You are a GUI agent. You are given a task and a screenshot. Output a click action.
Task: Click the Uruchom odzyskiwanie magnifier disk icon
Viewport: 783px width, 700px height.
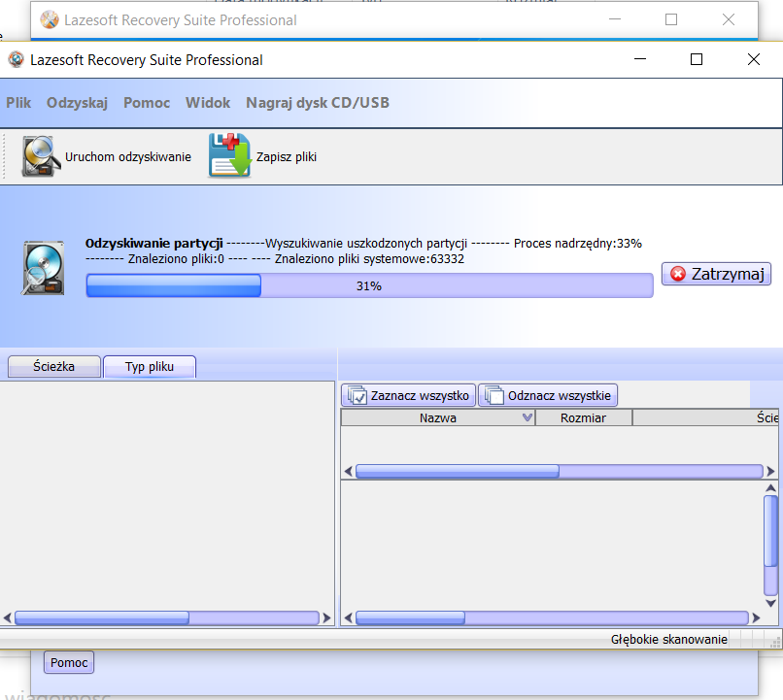click(x=41, y=156)
